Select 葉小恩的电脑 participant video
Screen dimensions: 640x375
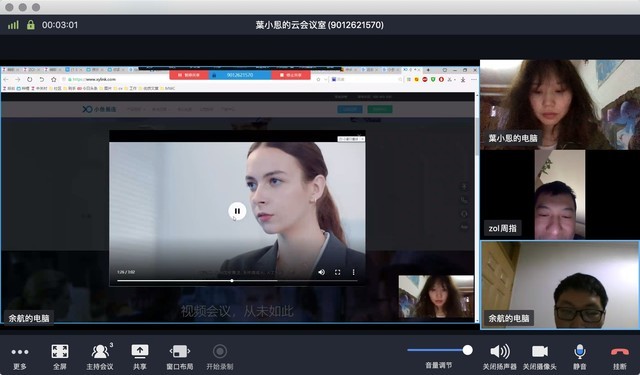tap(560, 105)
